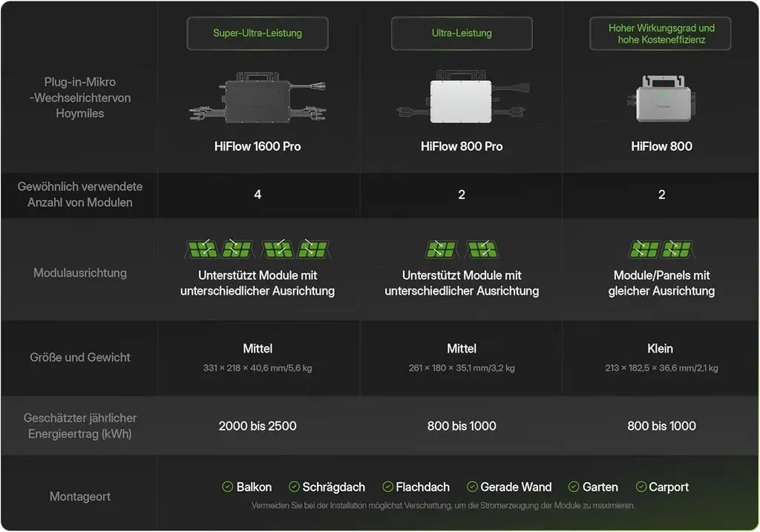This screenshot has width=760, height=532.
Task: Click the check icon next to Garten
Action: click(574, 487)
